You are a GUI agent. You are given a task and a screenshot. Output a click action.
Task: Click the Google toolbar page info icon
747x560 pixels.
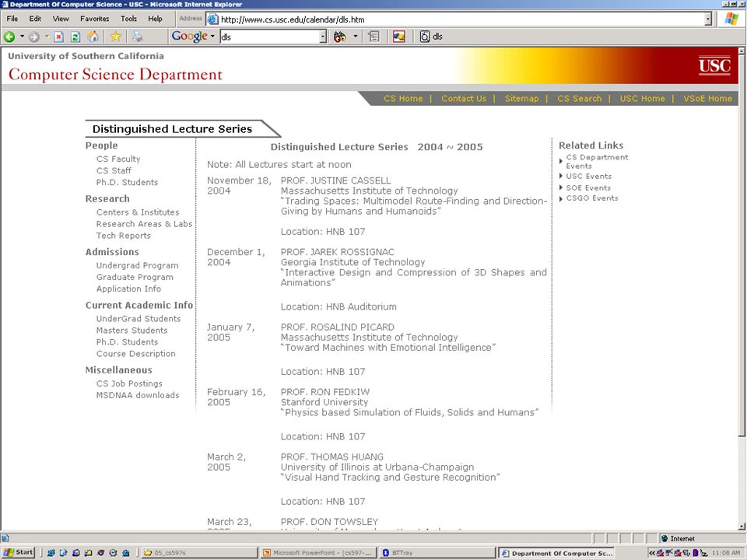(374, 37)
